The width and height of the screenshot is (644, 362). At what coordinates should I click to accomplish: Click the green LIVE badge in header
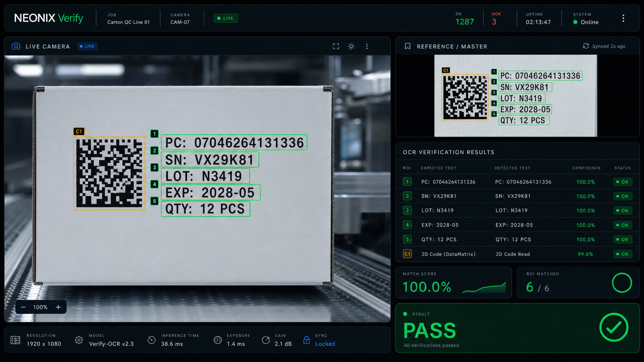click(226, 18)
